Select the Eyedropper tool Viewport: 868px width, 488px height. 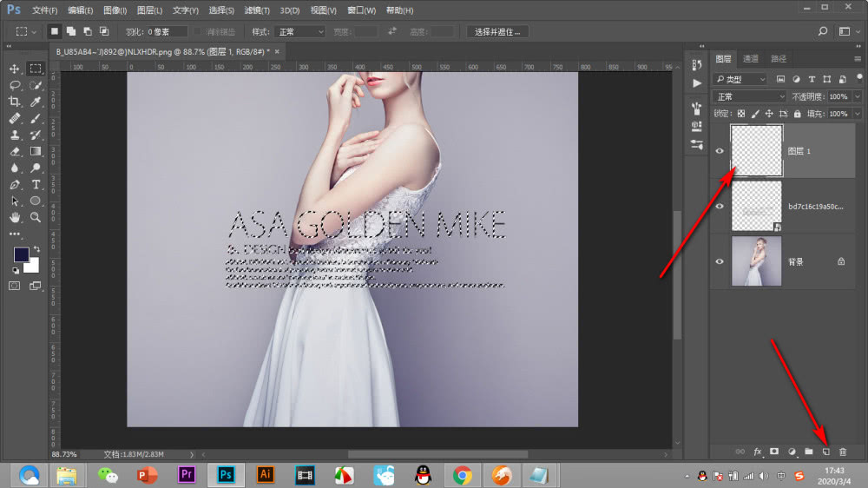click(x=36, y=102)
